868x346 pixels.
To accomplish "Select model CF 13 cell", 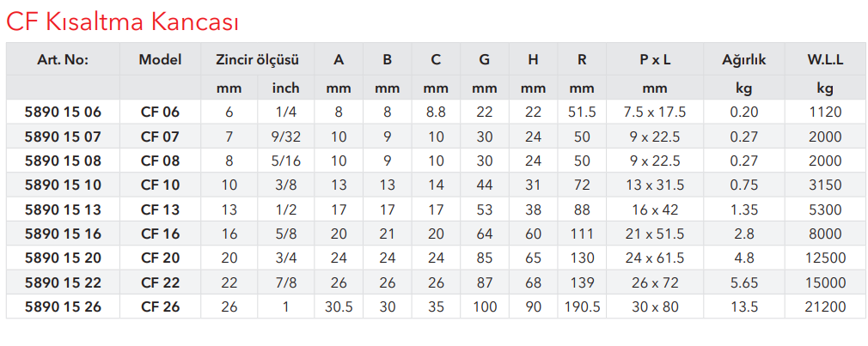I will coord(161,209).
